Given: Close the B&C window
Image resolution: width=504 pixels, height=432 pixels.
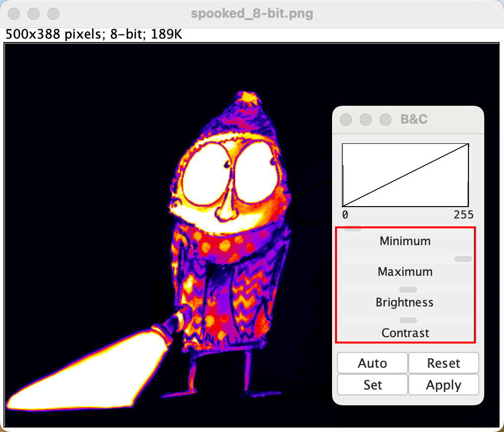Looking at the screenshot, I should 346,120.
